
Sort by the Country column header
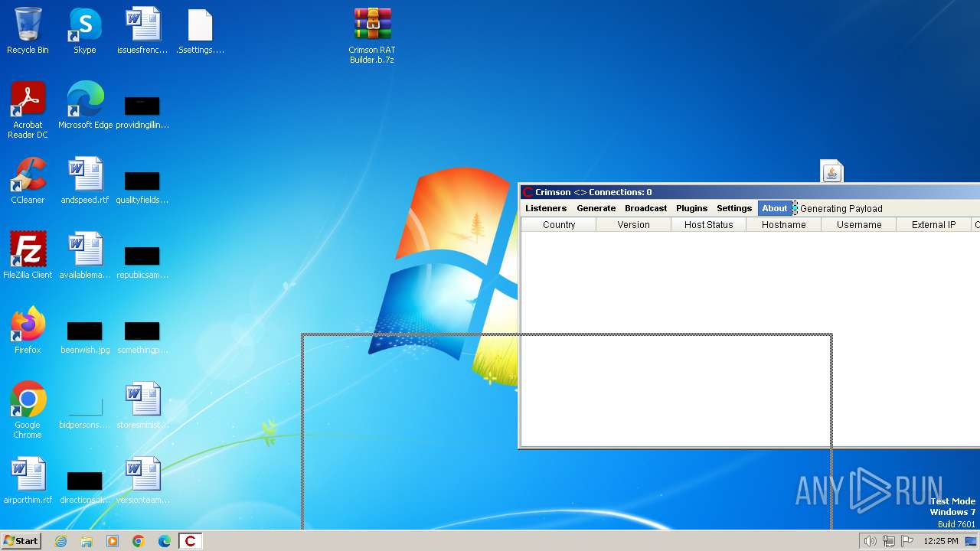[559, 225]
